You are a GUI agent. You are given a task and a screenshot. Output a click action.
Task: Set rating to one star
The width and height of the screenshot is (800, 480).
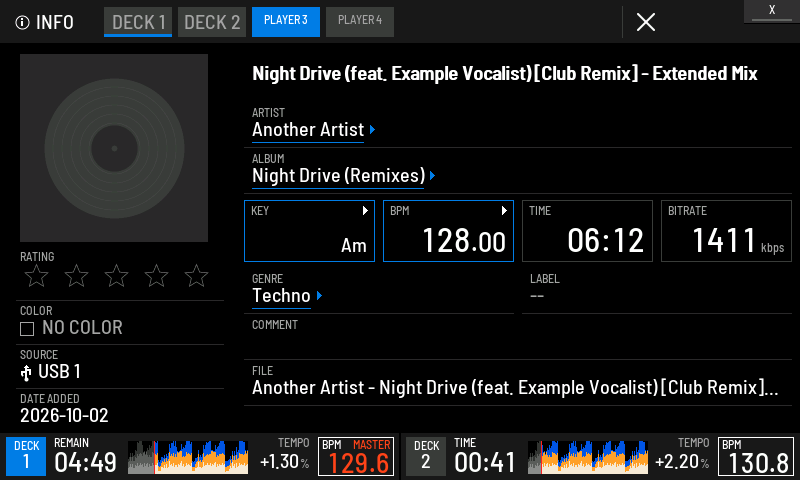36,276
